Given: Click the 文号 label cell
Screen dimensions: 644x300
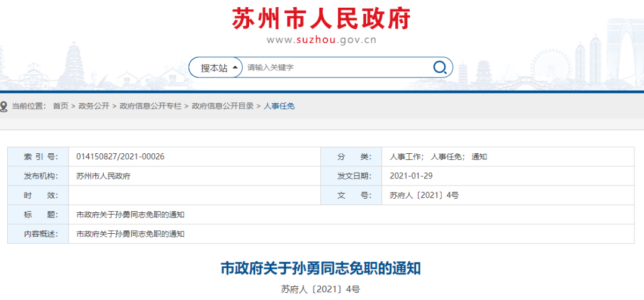Looking at the screenshot, I should click(x=352, y=195).
